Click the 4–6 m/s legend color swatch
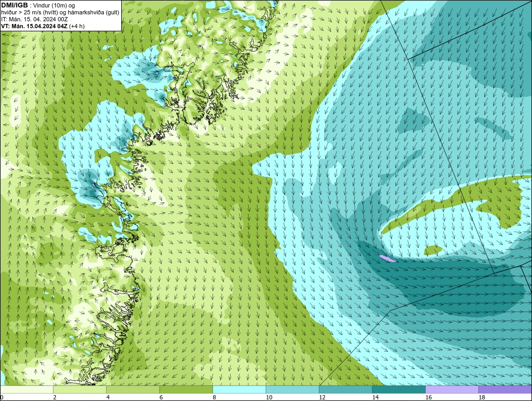The image size is (532, 401). click(133, 389)
